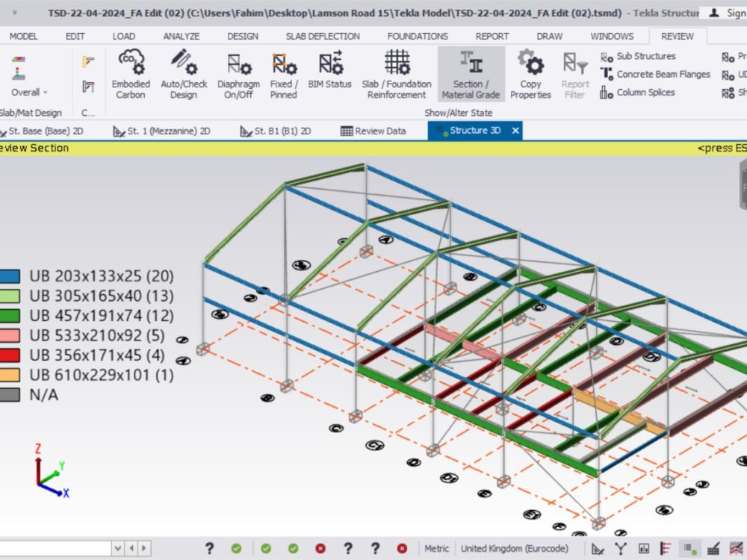Select Slab / Foundation Reinforcement tool
This screenshot has width=747, height=560.
[x=397, y=74]
